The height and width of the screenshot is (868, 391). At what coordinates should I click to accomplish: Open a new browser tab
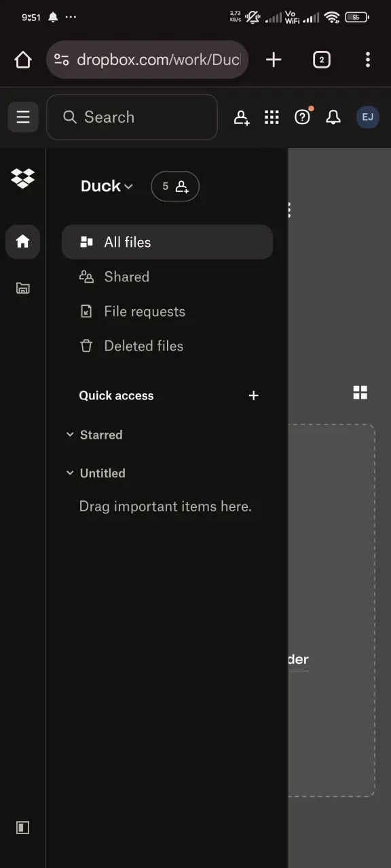point(274,60)
